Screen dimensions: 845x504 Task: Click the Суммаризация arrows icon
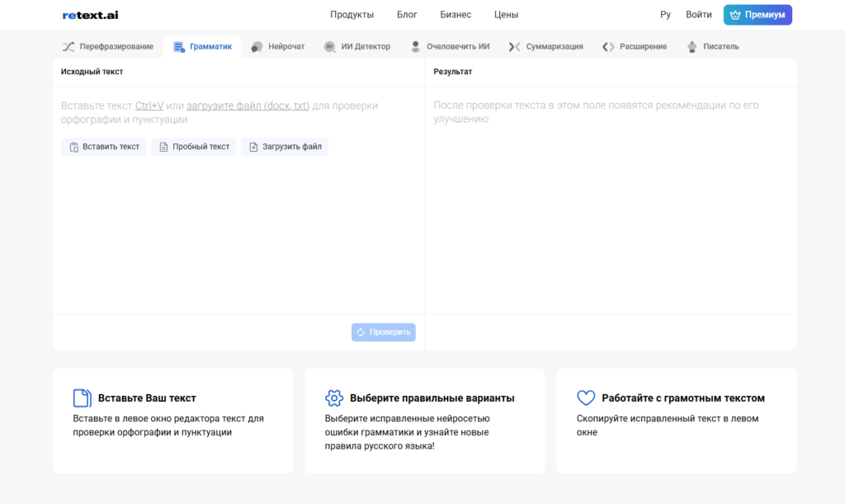(x=514, y=47)
